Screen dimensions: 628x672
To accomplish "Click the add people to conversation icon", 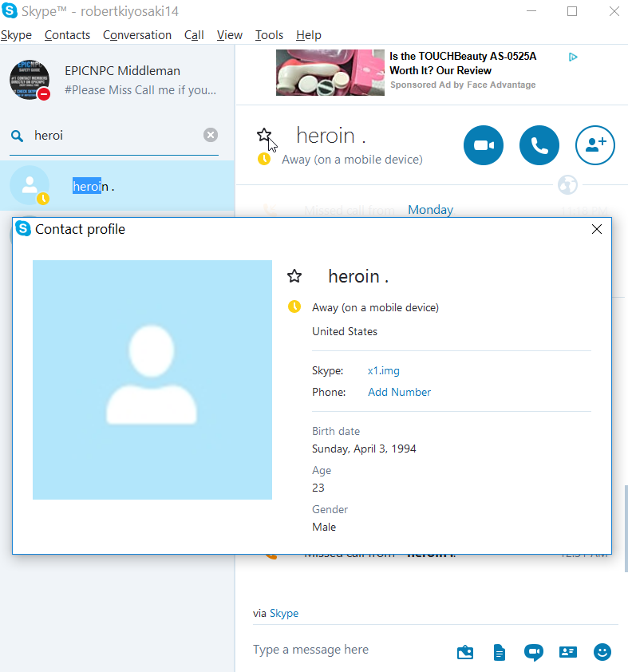I will [595, 145].
